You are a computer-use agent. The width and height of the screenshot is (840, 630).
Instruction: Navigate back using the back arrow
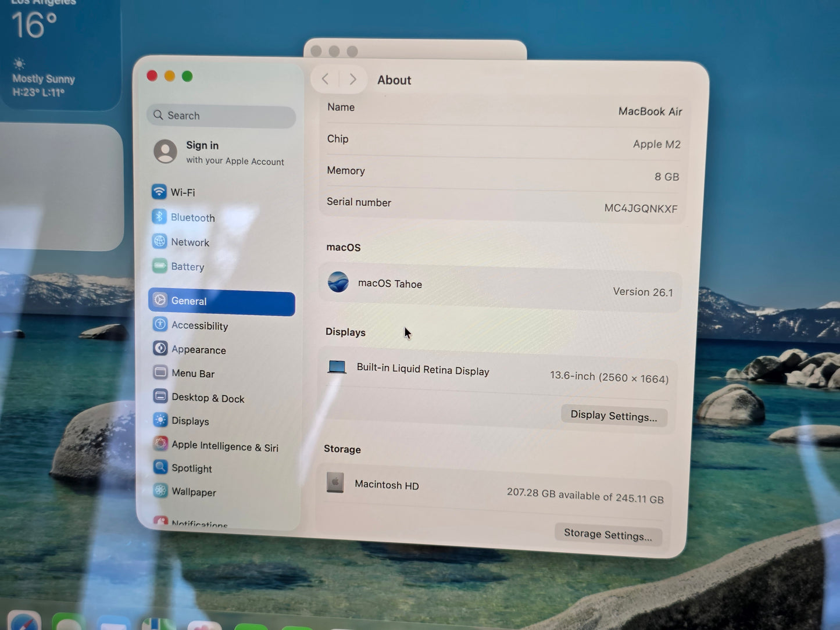(x=325, y=78)
